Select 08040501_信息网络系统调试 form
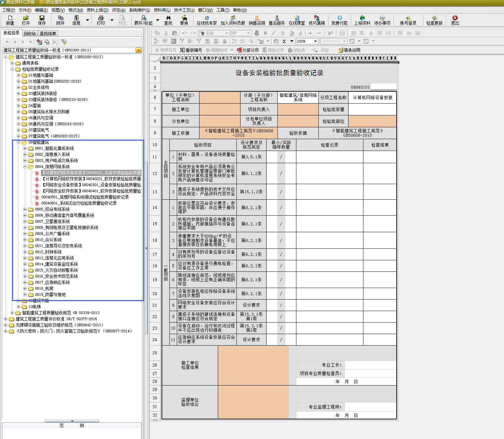504x439 pixels. coord(85,197)
